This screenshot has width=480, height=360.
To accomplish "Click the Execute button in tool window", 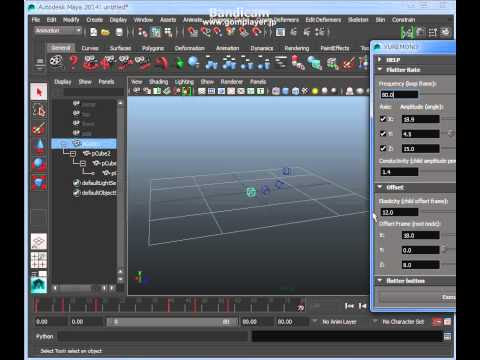I will (416, 297).
